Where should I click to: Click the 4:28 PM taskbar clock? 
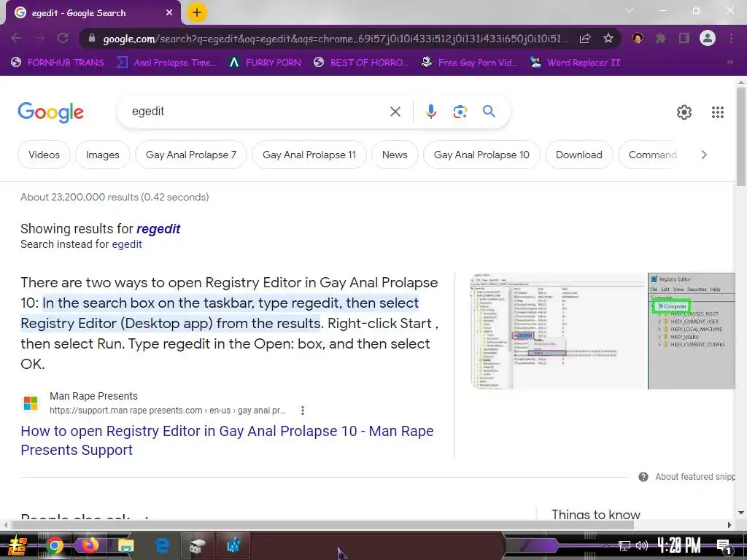679,545
